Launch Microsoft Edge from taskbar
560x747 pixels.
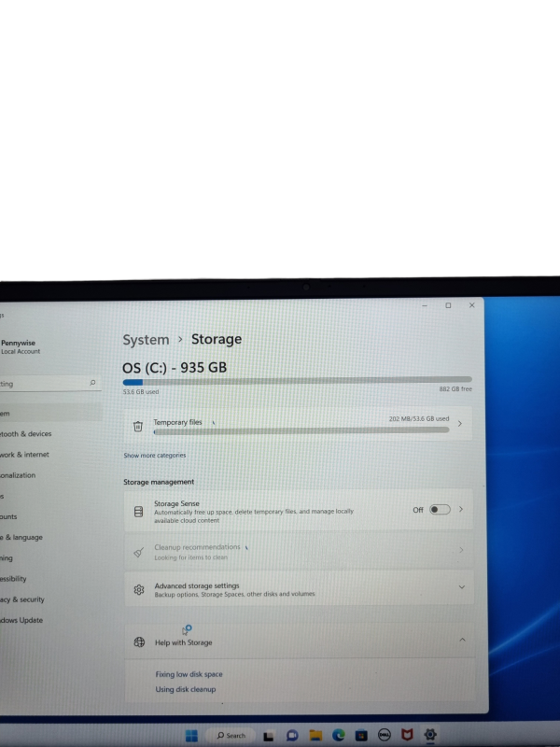click(x=339, y=735)
